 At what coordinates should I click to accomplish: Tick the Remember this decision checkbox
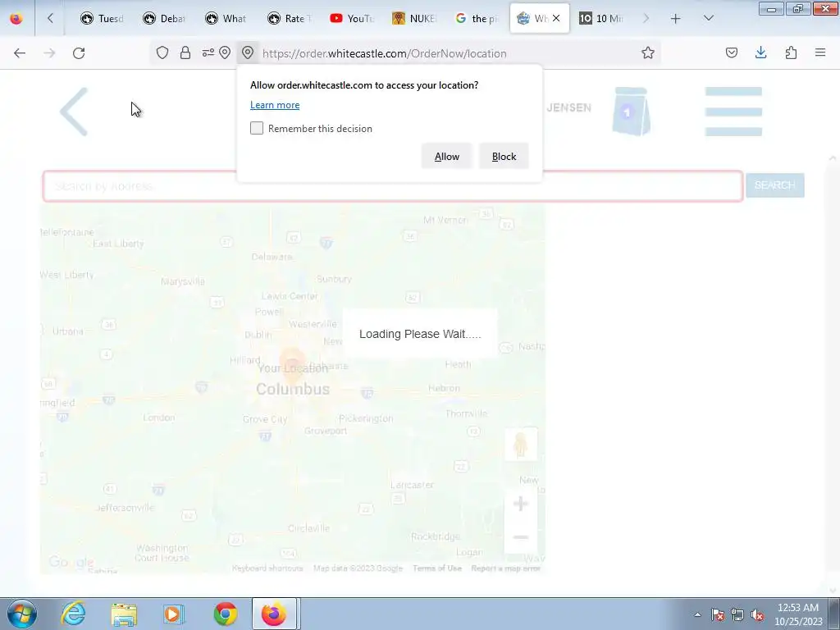coord(257,128)
